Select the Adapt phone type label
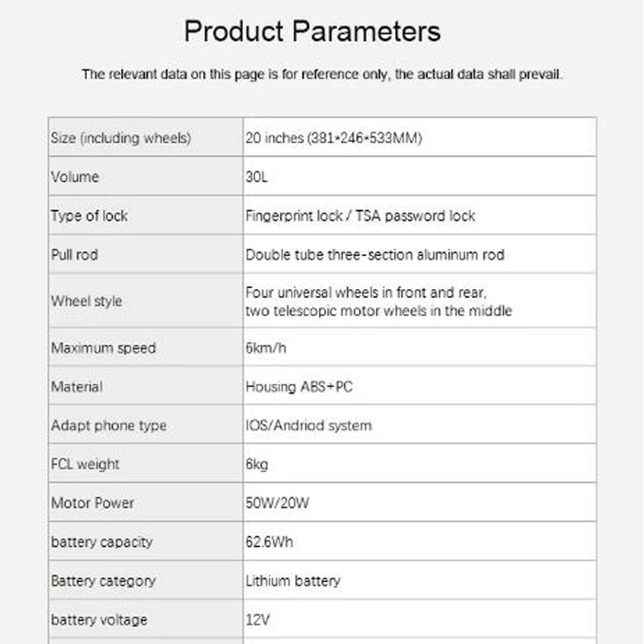This screenshot has height=644, width=644. tap(109, 426)
